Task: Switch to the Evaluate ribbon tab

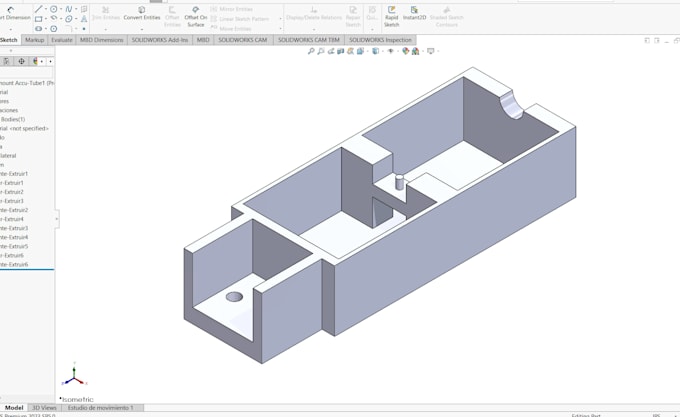Action: click(62, 40)
